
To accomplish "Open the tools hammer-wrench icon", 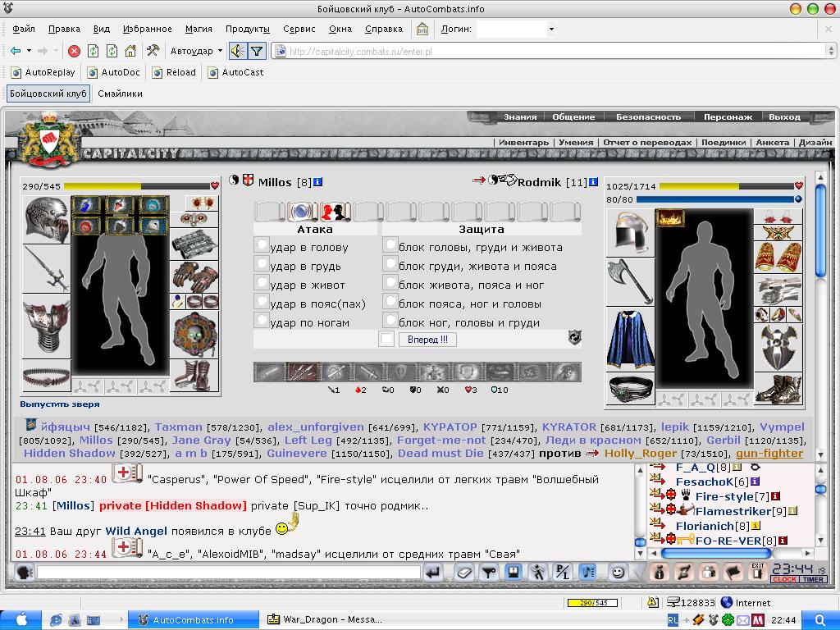I will click(x=153, y=51).
